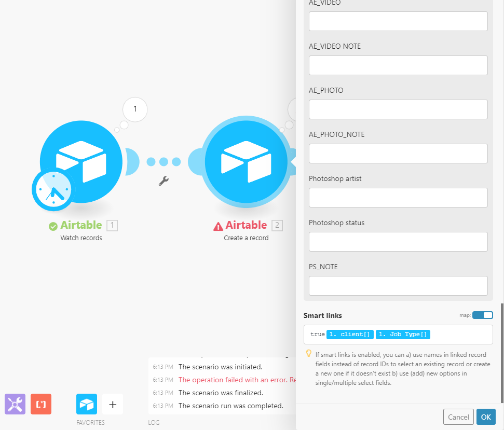Click the red Airtable title of module 2

[246, 225]
